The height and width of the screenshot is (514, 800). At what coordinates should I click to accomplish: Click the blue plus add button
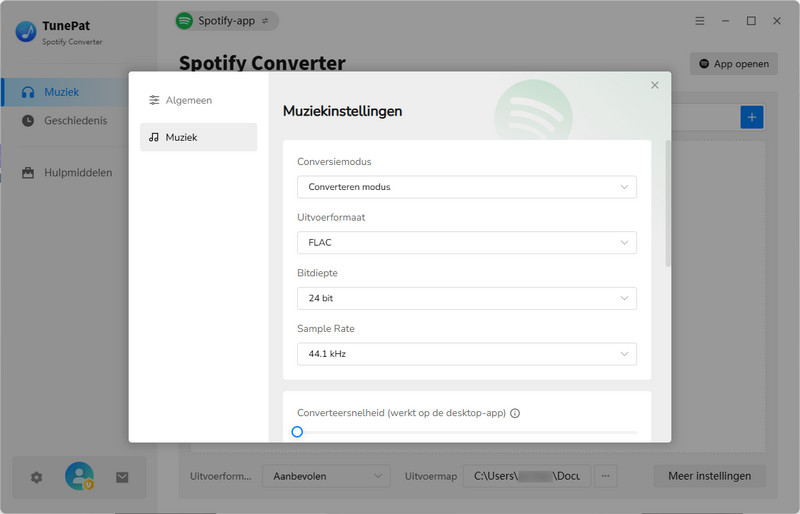[x=752, y=118]
